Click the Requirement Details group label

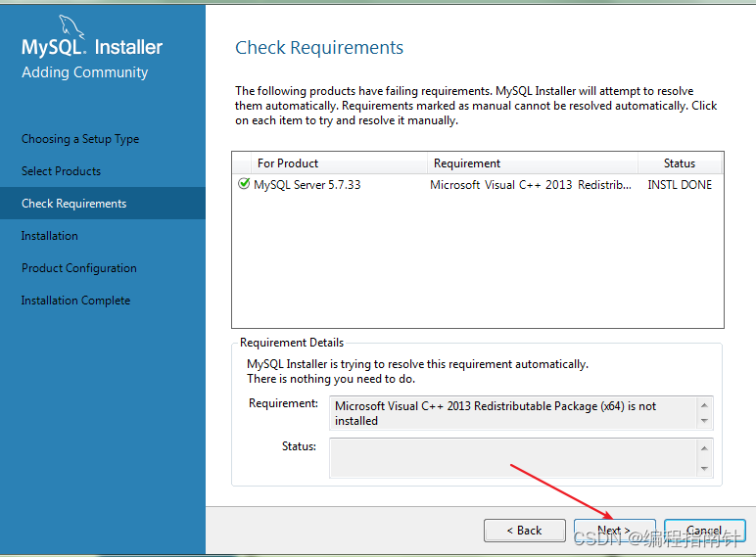coord(292,343)
